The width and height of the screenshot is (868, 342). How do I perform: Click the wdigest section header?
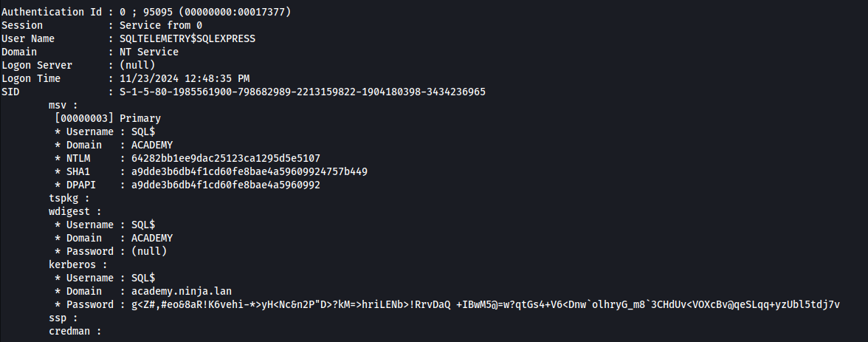tap(75, 211)
